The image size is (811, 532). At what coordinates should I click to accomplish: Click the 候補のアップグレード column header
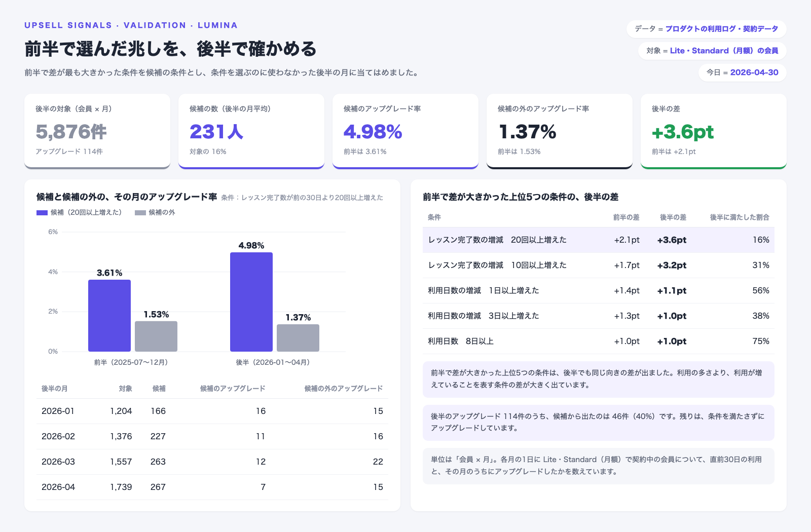233,389
